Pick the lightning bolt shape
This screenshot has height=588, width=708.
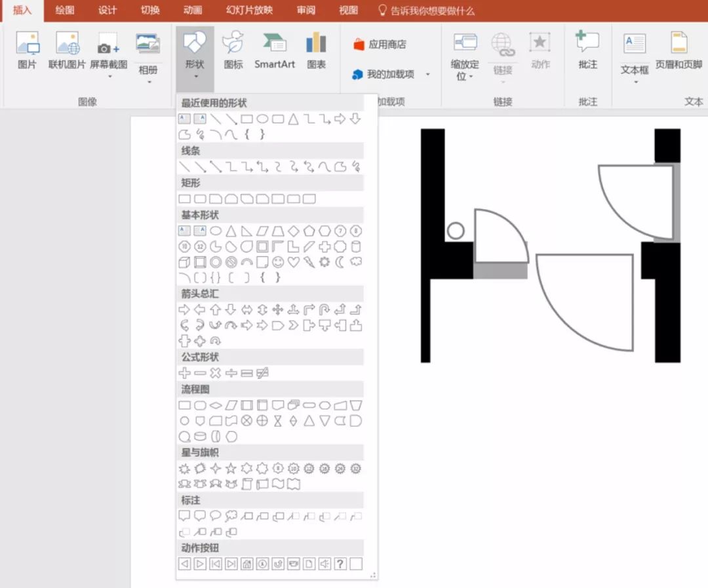[x=309, y=262]
